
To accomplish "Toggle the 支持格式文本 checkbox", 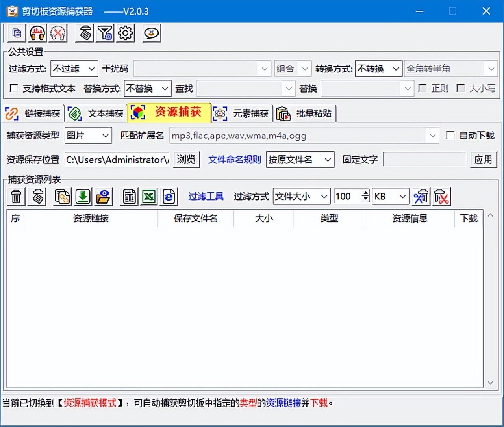I will (x=14, y=88).
